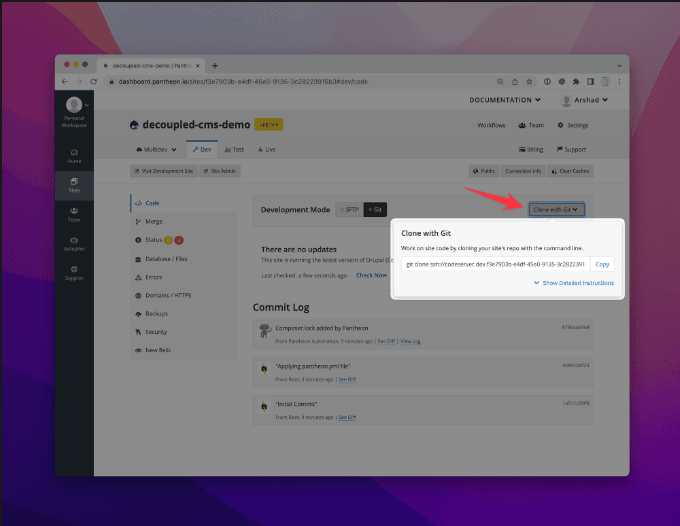This screenshot has width=680, height=526.
Task: Open Team in Pantheon sidebar
Action: coord(74,215)
